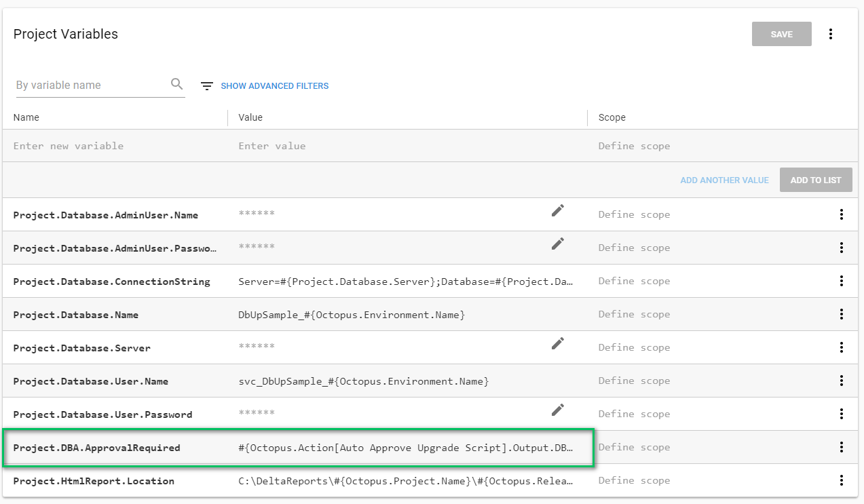
Task: Click edit pencil for Project.Database.Server
Action: 557,344
